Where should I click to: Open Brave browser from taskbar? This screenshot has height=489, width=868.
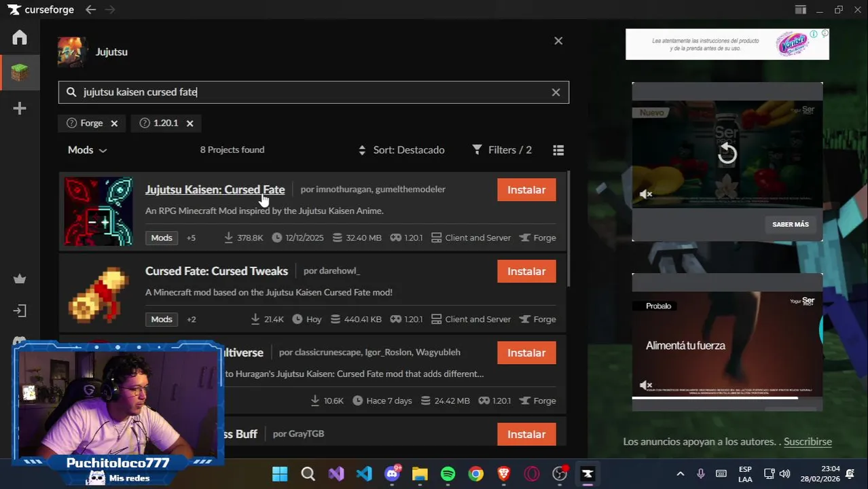(504, 473)
